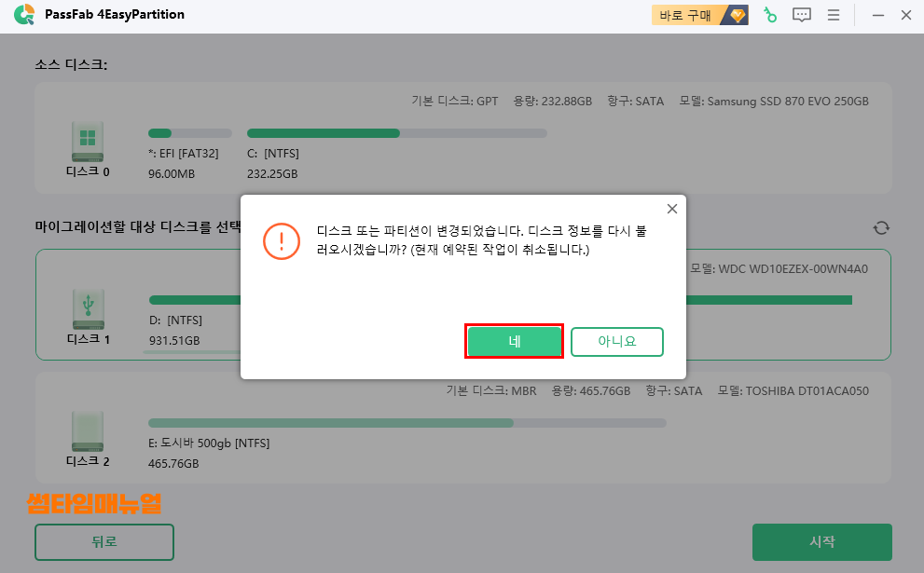Click the warning exclamation icon in dialog
The height and width of the screenshot is (573, 924).
[281, 241]
